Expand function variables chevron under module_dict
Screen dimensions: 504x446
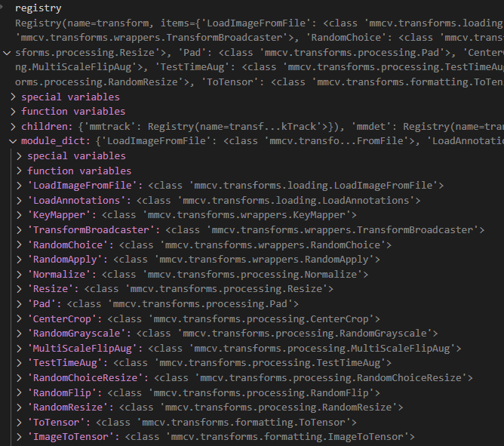[x=20, y=171]
